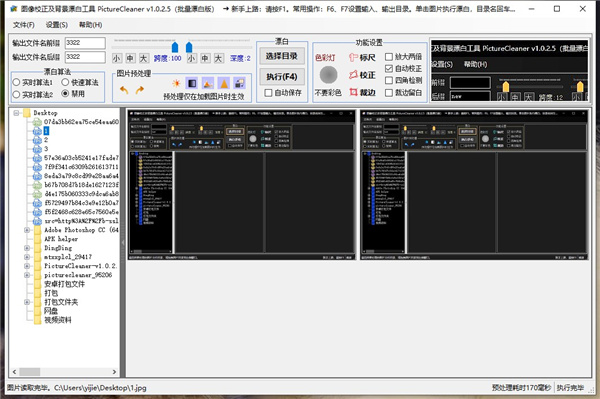The image size is (600, 399).
Task: Activate the 裁边 crop edge tool
Action: pos(362,92)
